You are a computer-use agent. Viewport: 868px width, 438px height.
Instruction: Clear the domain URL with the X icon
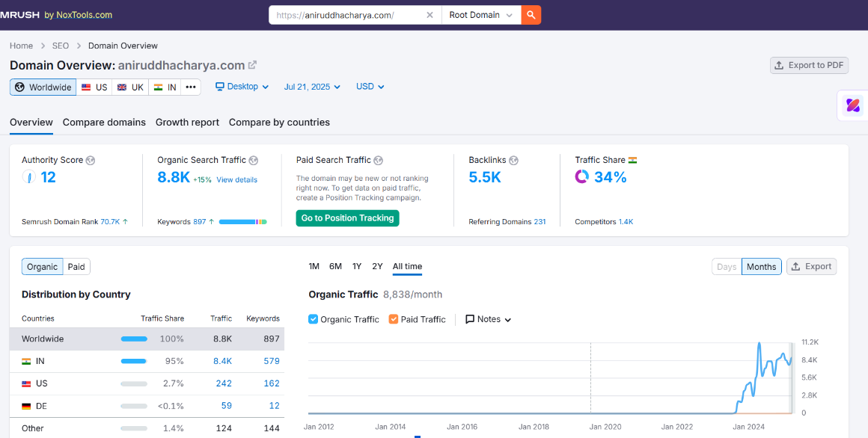click(430, 15)
